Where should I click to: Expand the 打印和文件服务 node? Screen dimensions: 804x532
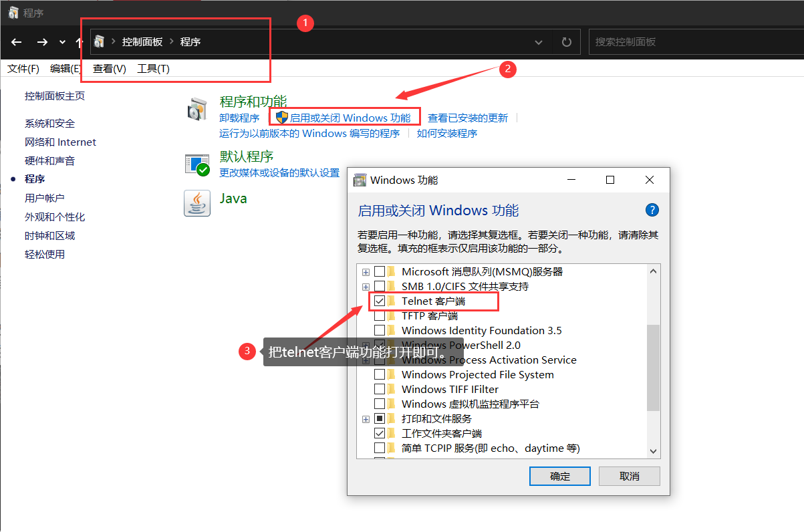(x=366, y=419)
